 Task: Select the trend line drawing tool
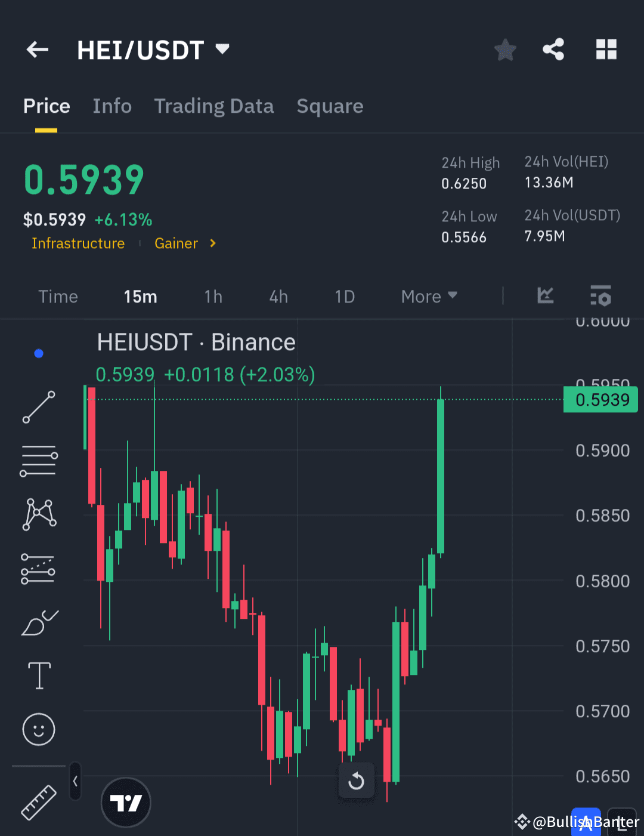[x=38, y=408]
